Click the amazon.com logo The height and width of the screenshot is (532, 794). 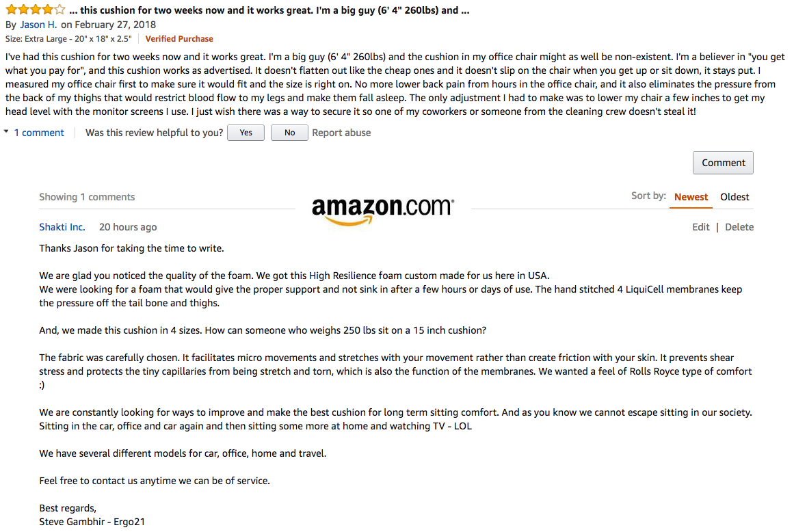tap(383, 209)
